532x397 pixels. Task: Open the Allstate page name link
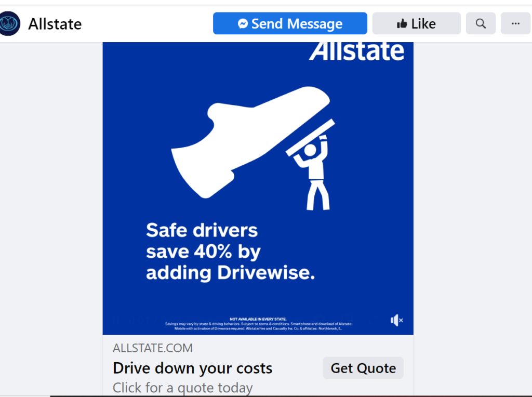tap(55, 24)
